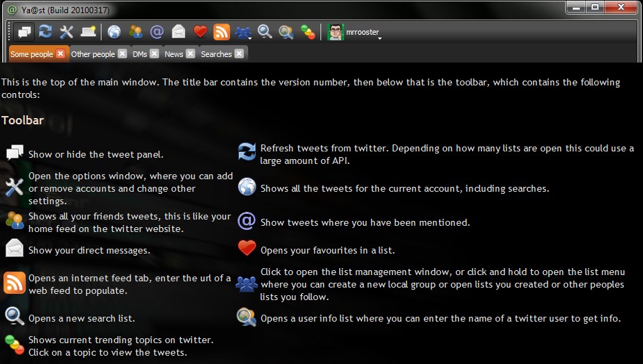Click the text 'Show your direct messages.'
Screen dimensions: 643x364
90,251
